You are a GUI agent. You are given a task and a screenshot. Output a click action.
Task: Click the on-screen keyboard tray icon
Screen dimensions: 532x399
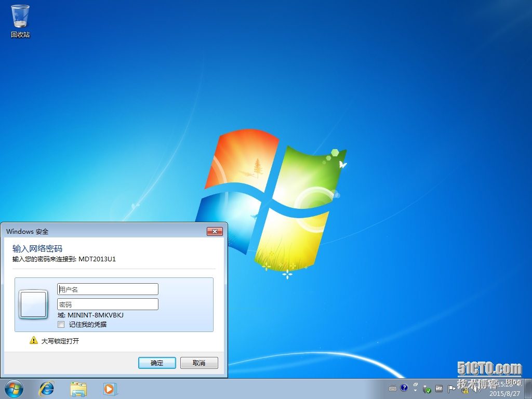click(393, 388)
